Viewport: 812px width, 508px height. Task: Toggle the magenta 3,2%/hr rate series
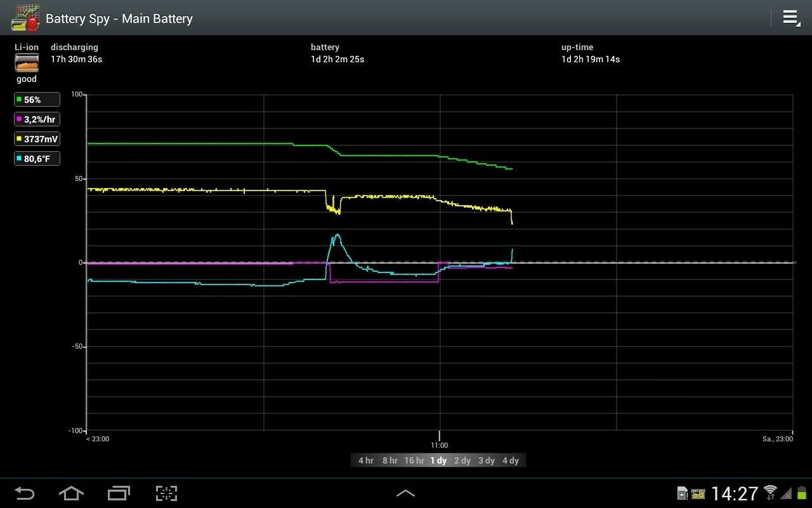click(37, 119)
